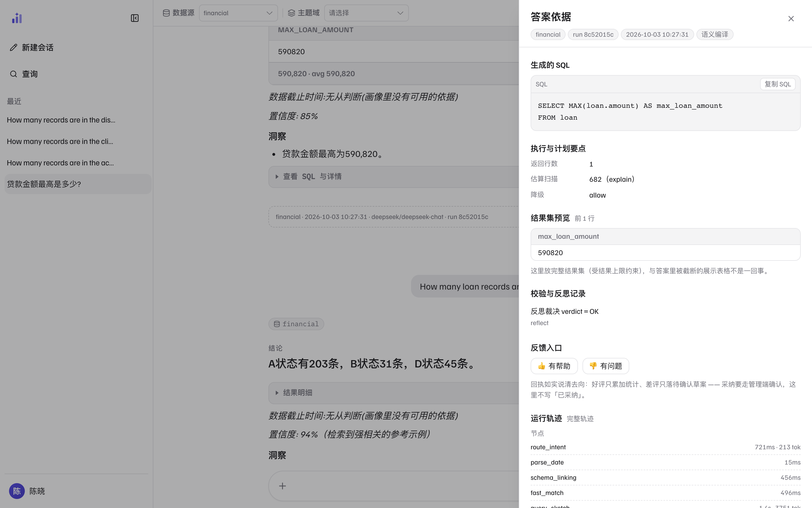This screenshot has height=508, width=812.
Task: Open the 'How many records are in the dis...' chat
Action: (x=78, y=120)
